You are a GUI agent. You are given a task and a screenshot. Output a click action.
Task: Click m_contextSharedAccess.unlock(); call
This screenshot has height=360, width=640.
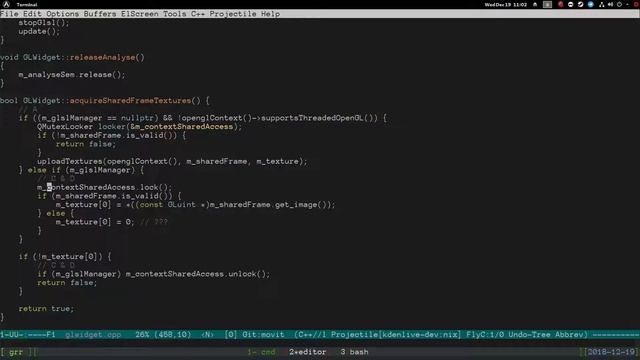[198, 274]
